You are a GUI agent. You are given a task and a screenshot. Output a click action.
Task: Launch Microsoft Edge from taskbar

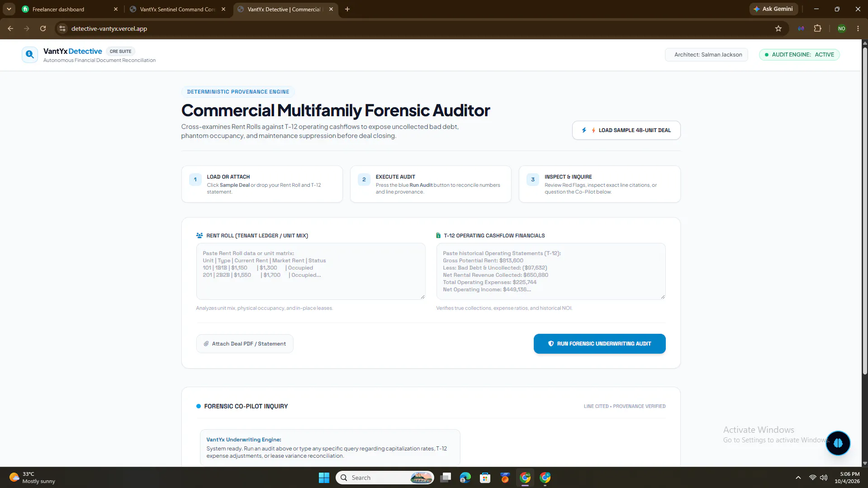pos(465,478)
